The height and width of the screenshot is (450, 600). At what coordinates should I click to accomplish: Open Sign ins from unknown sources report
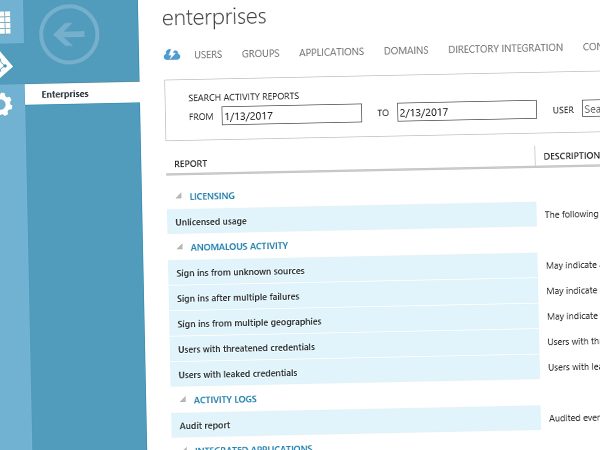241,271
